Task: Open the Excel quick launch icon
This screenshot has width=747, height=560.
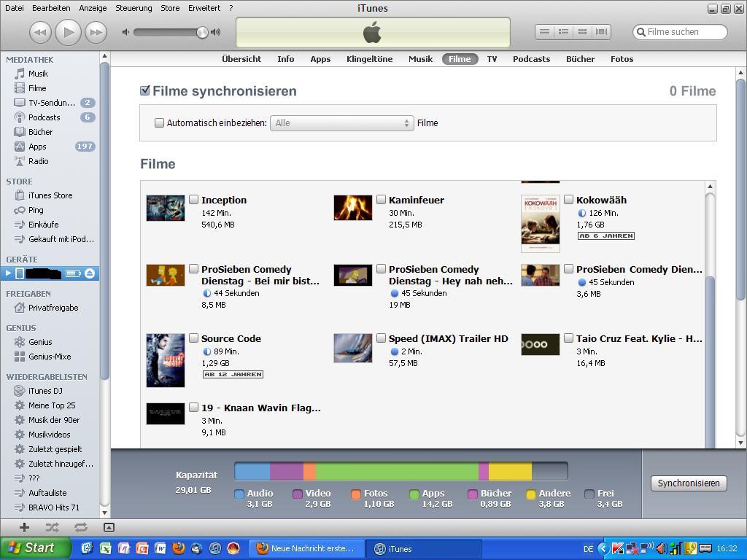Action: click(x=105, y=548)
